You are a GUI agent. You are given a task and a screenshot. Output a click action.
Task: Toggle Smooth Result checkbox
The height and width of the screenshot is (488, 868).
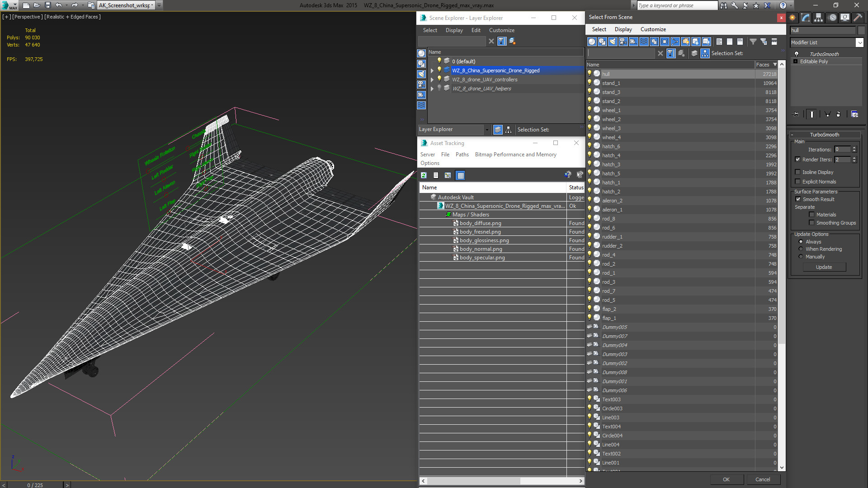pyautogui.click(x=798, y=199)
